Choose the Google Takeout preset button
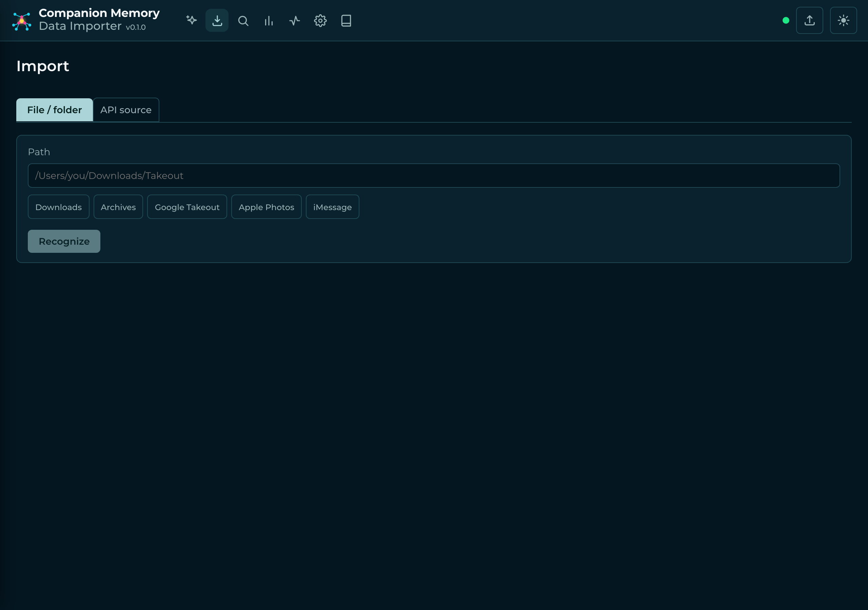Image resolution: width=868 pixels, height=610 pixels. 187,207
